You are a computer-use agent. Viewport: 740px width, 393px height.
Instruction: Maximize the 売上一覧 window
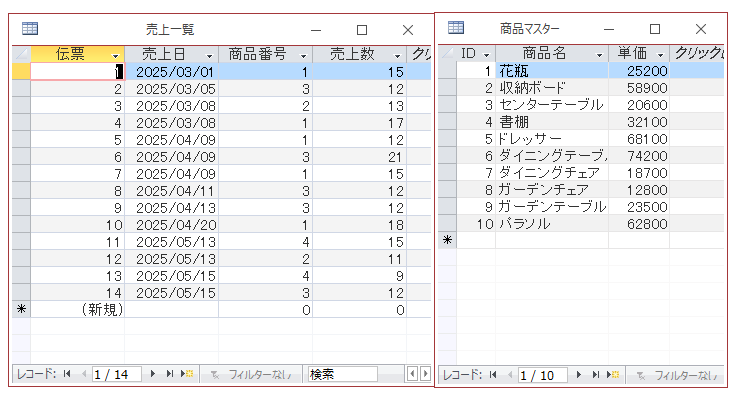coord(362,30)
